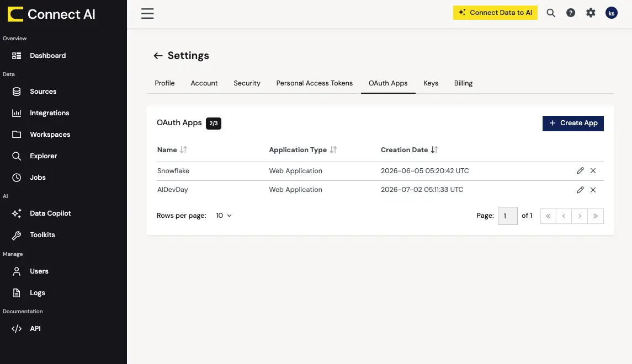Click the Sources database icon
The width and height of the screenshot is (632, 364).
[x=17, y=92]
